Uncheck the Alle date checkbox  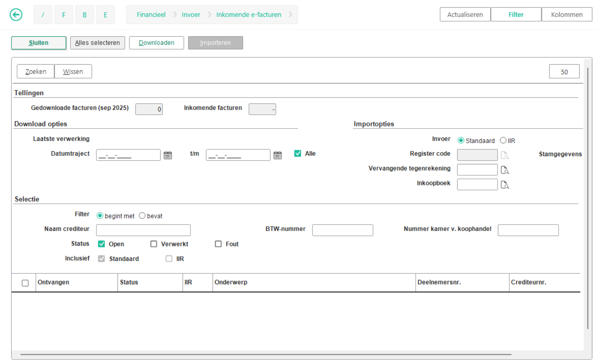[298, 153]
